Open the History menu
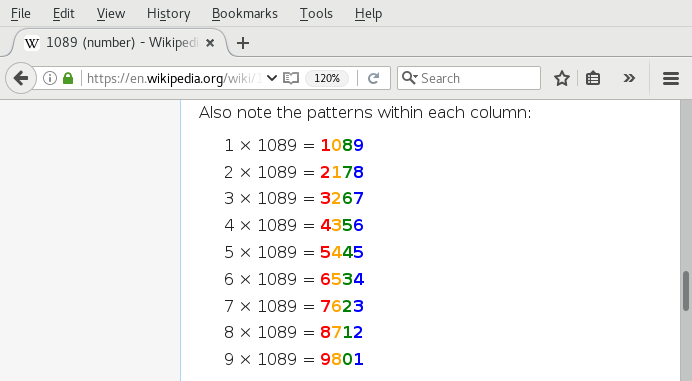 169,14
